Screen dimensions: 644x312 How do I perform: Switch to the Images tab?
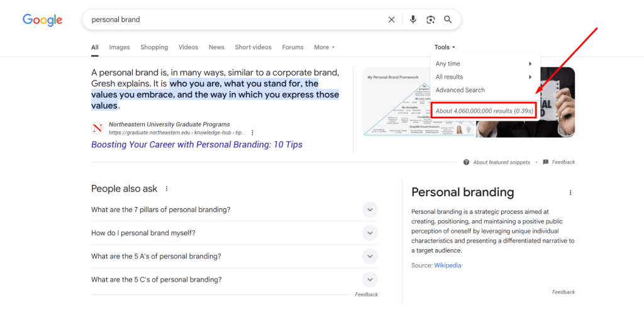point(119,47)
